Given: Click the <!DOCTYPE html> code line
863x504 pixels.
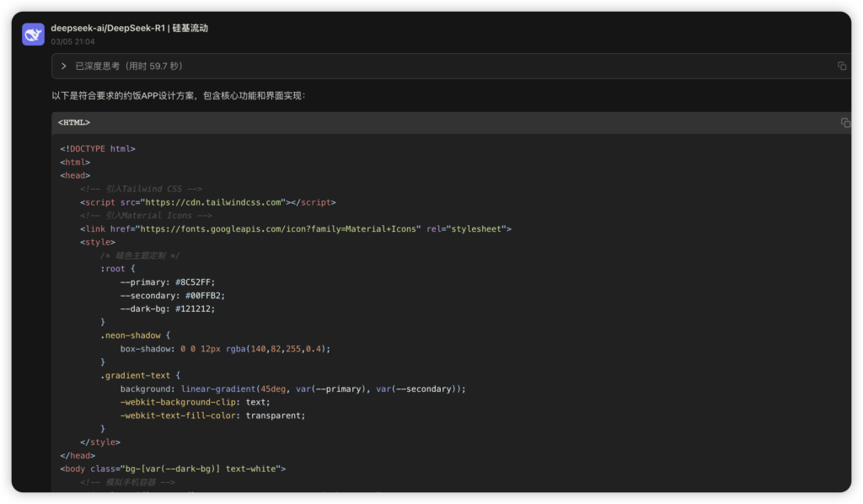Looking at the screenshot, I should pos(98,149).
